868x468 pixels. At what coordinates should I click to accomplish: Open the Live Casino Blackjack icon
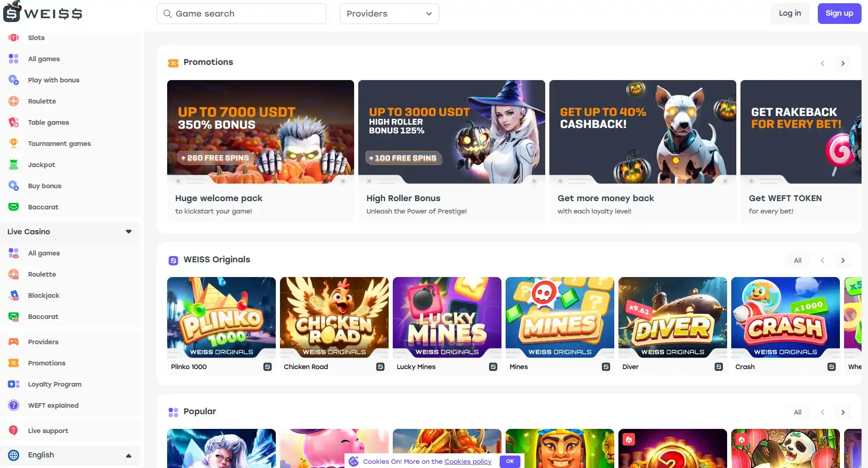14,295
